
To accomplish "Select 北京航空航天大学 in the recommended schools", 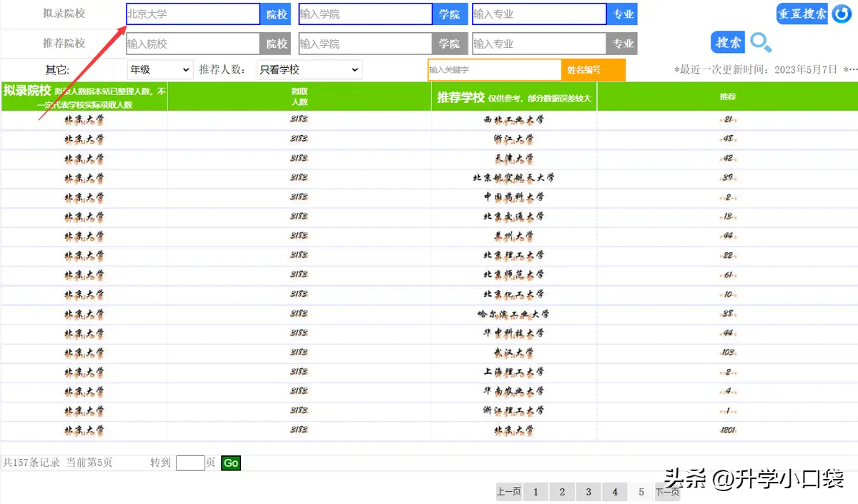I will tap(513, 178).
